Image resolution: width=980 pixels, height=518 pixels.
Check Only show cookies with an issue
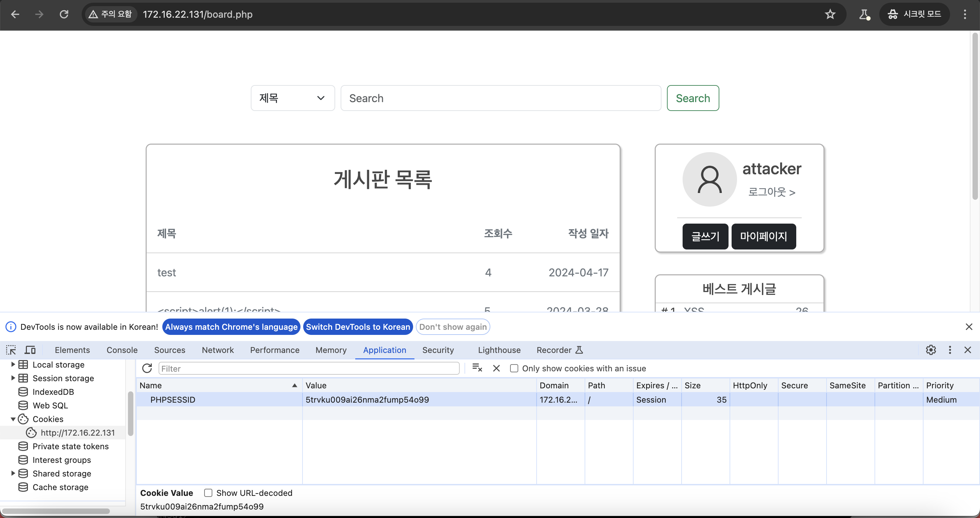click(x=513, y=368)
